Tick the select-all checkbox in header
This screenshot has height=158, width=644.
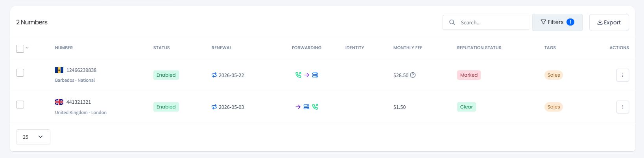[20, 48]
